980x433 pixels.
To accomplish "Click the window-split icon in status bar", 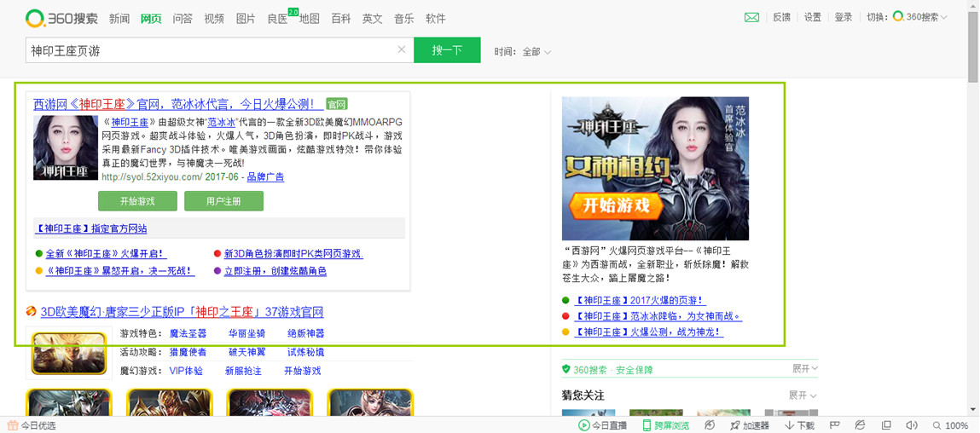I will coord(885,425).
